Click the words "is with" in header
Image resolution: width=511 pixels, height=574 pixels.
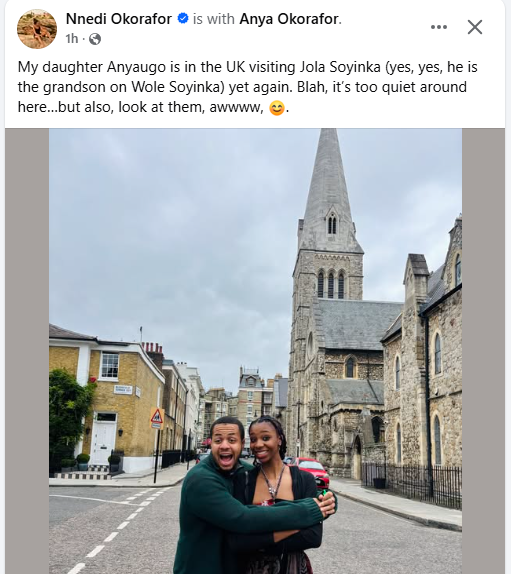[214, 19]
